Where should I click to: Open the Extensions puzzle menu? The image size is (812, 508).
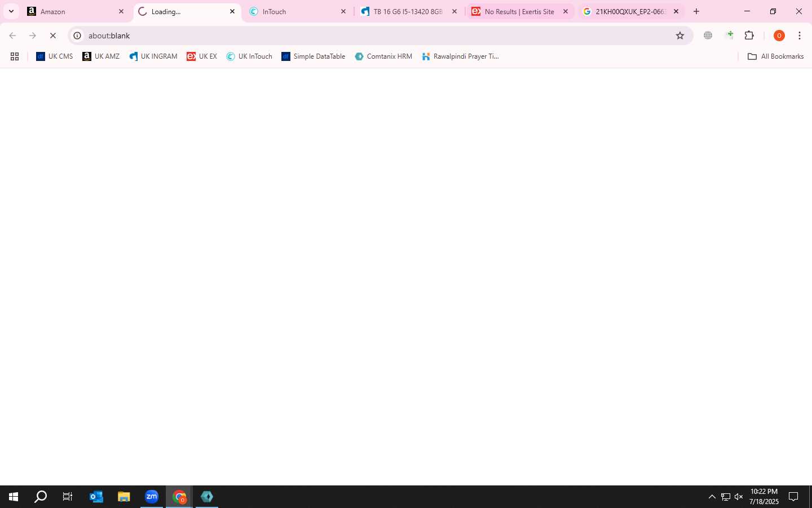coord(749,36)
